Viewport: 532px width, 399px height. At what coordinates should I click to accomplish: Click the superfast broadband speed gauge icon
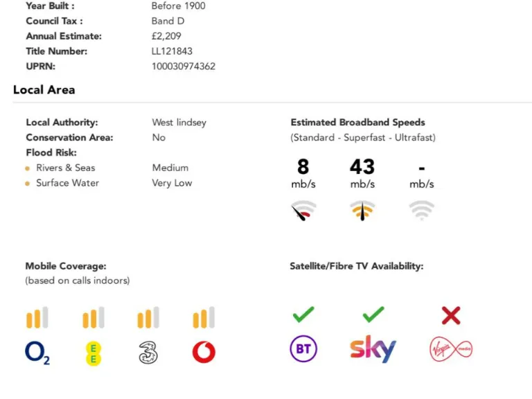point(362,211)
